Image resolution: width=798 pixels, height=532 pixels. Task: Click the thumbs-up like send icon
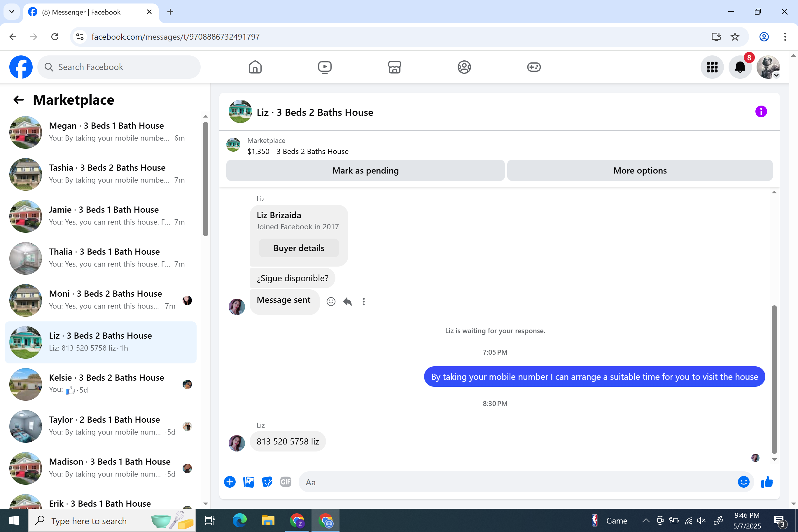[766, 482]
